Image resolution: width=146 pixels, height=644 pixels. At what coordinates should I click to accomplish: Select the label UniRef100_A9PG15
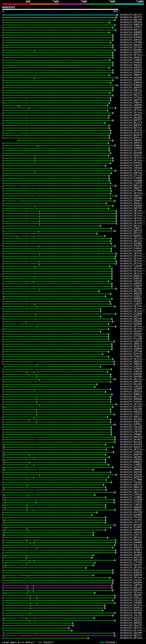coord(131,40)
